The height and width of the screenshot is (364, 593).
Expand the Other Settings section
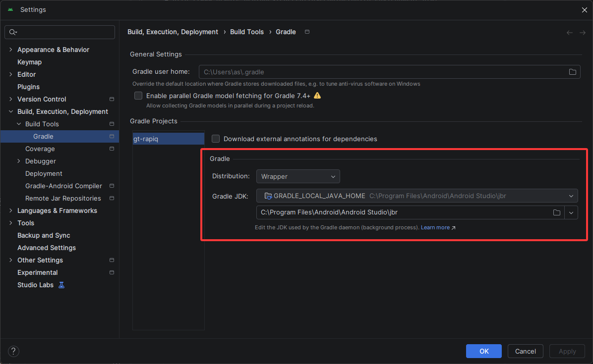[x=10, y=260]
